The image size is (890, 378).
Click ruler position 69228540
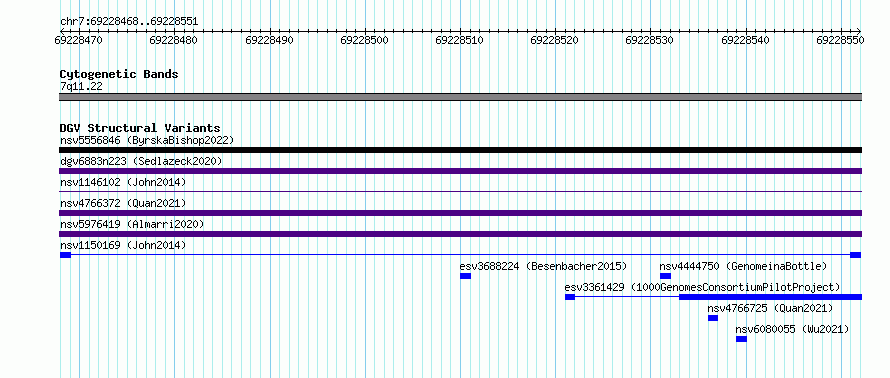[x=745, y=40]
